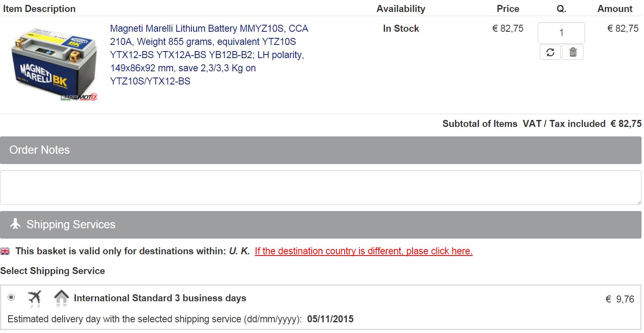The image size is (644, 333).
Task: Click the In Stock availability text
Action: coord(401,28)
